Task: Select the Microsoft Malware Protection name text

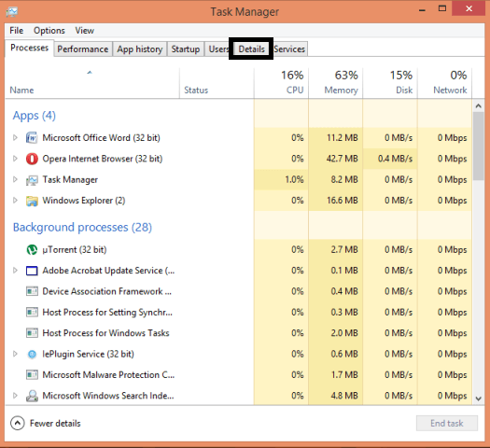Action: pos(108,374)
